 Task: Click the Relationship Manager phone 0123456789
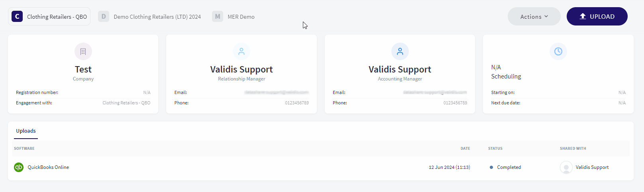[x=297, y=103]
